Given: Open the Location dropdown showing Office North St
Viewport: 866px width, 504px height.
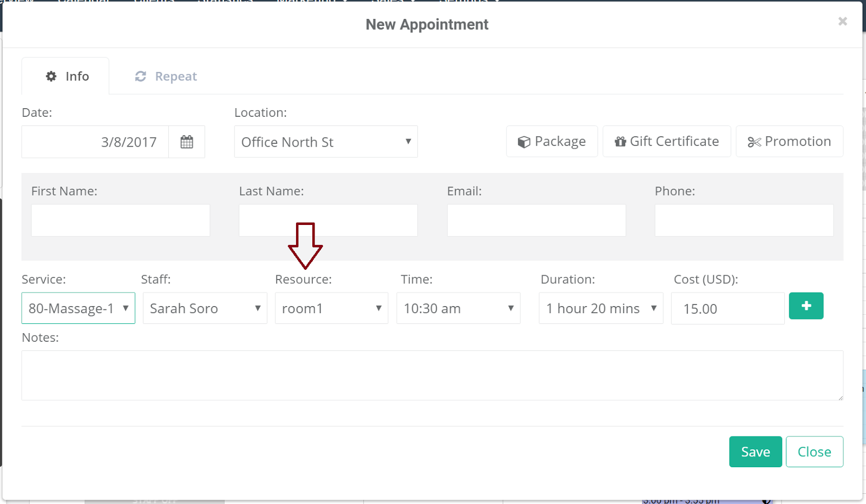Looking at the screenshot, I should [325, 142].
